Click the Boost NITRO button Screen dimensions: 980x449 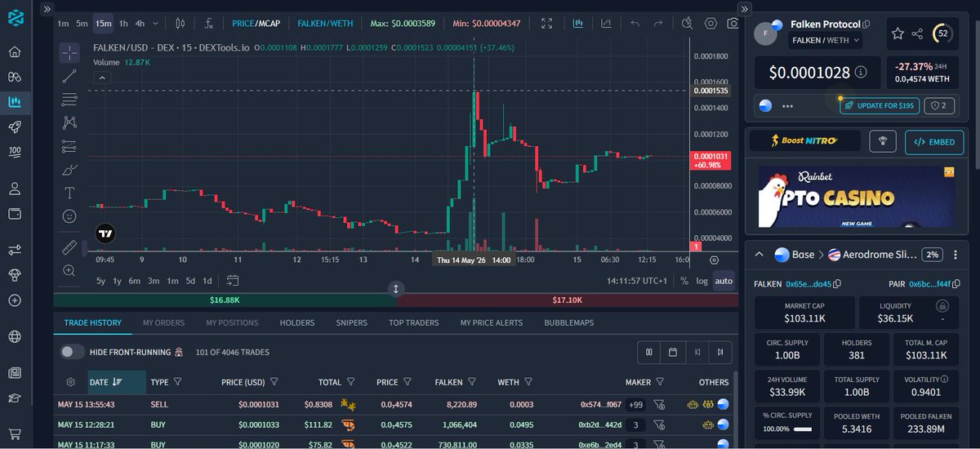pyautogui.click(x=805, y=140)
